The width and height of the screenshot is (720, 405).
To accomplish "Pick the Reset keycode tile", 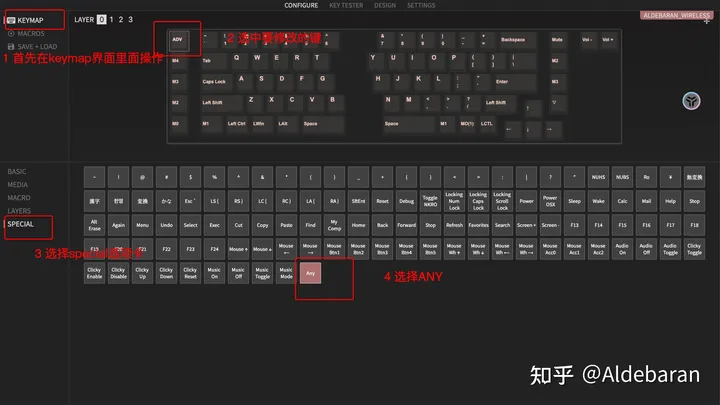I will point(382,201).
